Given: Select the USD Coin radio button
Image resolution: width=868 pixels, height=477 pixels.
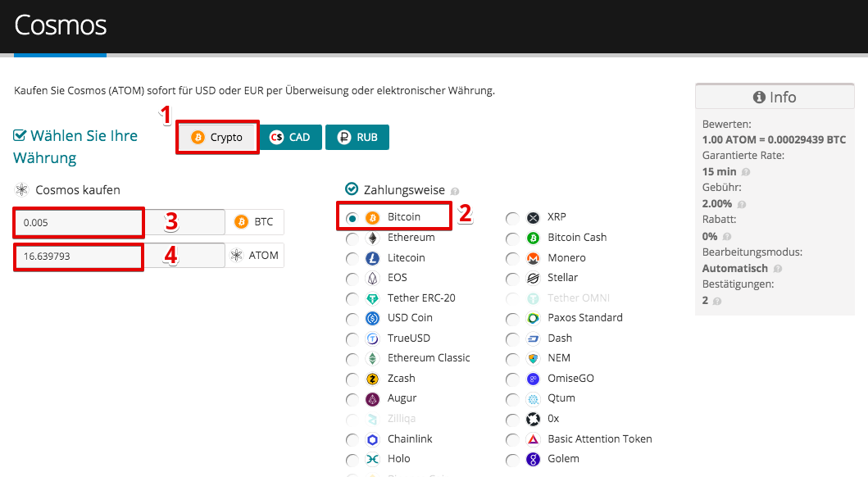Looking at the screenshot, I should (x=352, y=320).
